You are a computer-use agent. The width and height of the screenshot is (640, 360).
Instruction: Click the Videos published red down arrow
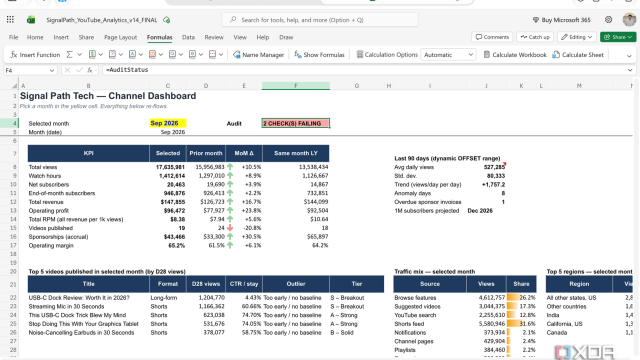230,228
